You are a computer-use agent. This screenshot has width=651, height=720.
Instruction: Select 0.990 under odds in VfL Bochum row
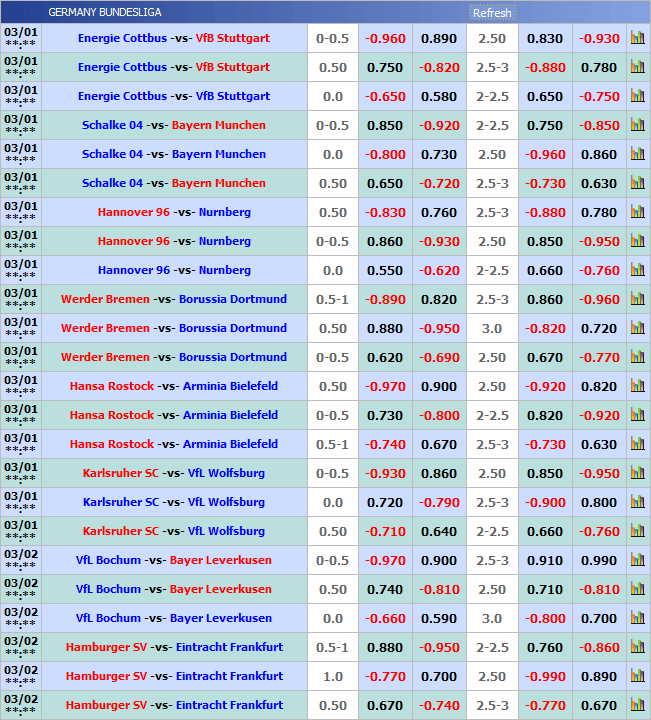point(599,561)
